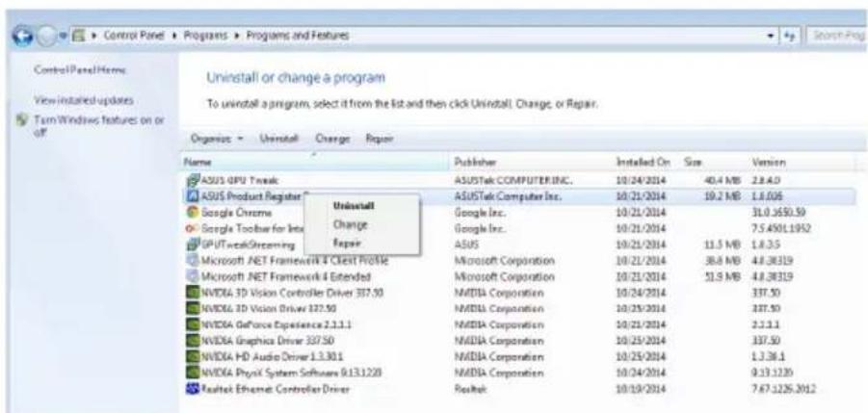Click Programs in the breadcrumb path
Viewport: 868px width, 413px height.
click(x=207, y=37)
